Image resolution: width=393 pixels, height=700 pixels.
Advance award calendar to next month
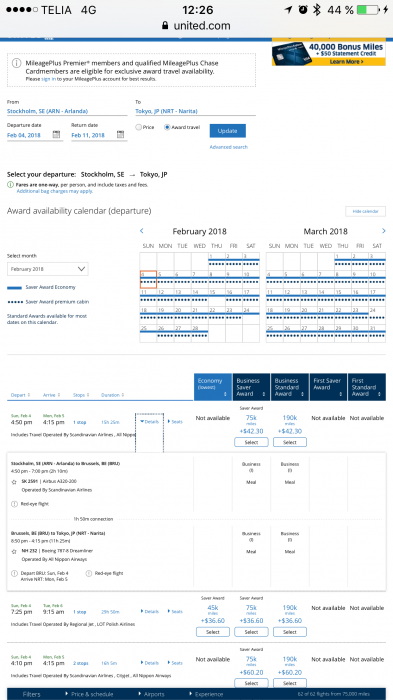(x=384, y=231)
